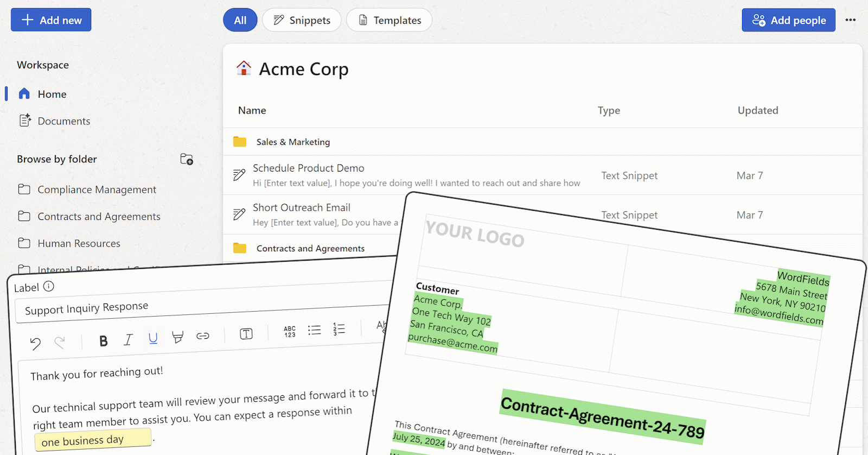Open the Contracts and Agreements sidebar folder
The height and width of the screenshot is (455, 868).
[x=99, y=217]
